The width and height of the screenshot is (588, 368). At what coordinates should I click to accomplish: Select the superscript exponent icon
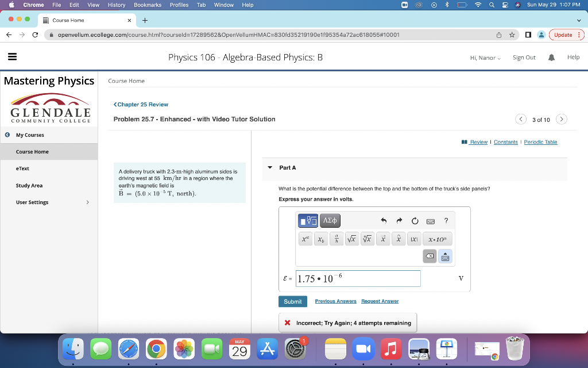305,238
